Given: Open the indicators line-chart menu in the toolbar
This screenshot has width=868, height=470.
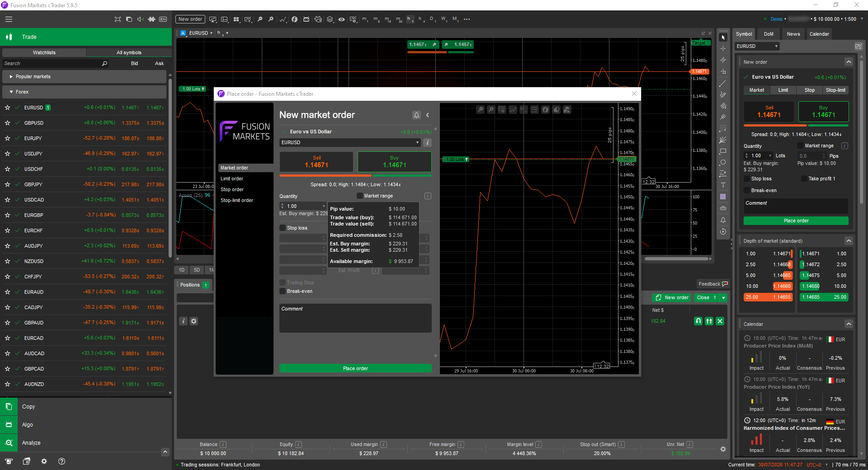Looking at the screenshot, I should coord(283,19).
